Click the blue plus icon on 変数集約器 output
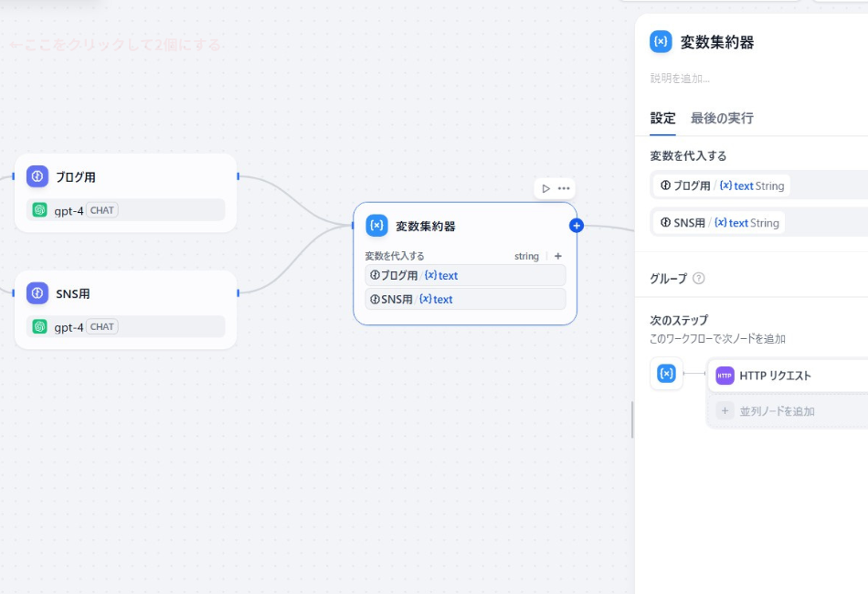Image resolution: width=868 pixels, height=594 pixels. click(577, 225)
